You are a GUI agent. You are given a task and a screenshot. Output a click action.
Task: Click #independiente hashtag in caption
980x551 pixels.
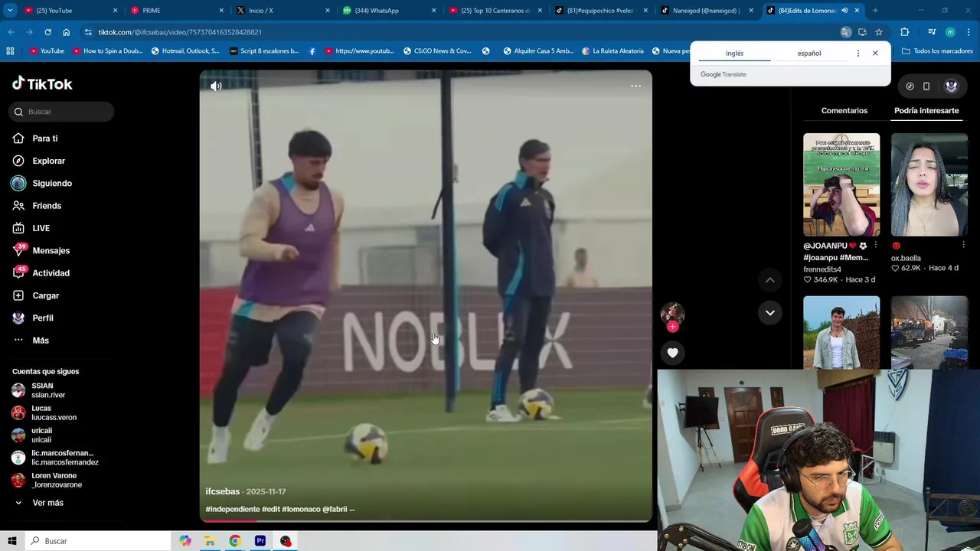233,509
